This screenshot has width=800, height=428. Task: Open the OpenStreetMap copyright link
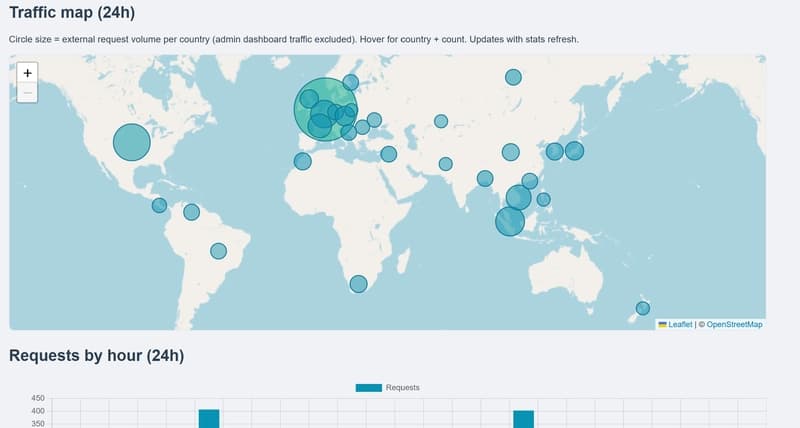pos(734,324)
